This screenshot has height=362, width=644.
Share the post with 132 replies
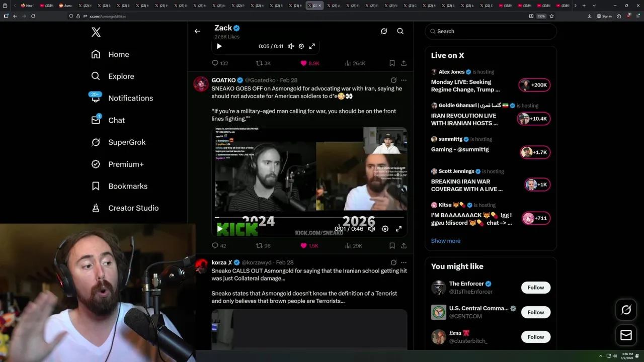tap(404, 63)
